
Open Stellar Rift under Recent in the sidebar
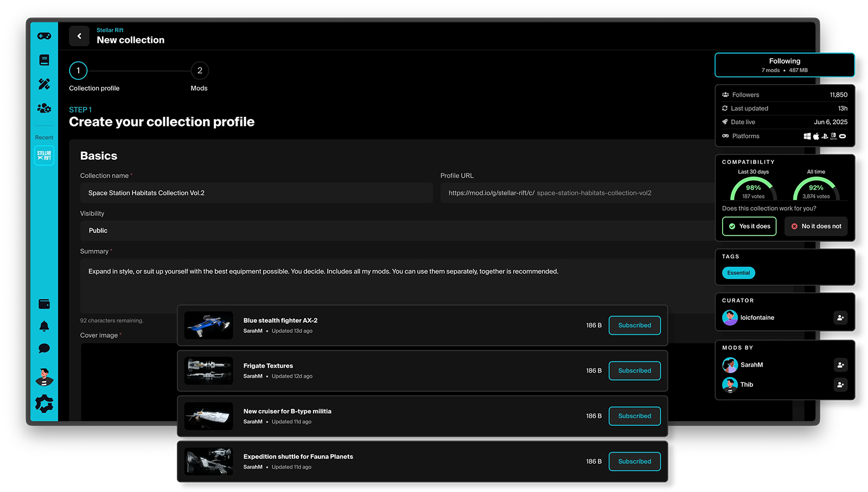44,155
